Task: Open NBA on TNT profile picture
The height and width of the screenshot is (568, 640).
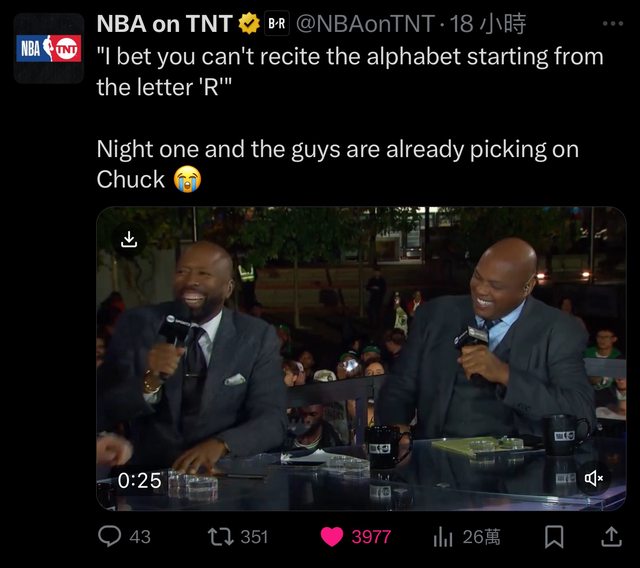Action: tap(49, 48)
